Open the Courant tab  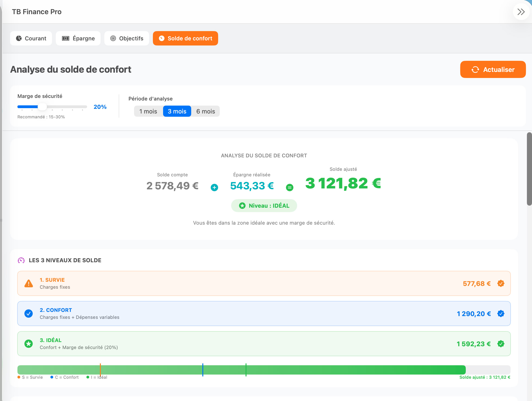pyautogui.click(x=31, y=39)
